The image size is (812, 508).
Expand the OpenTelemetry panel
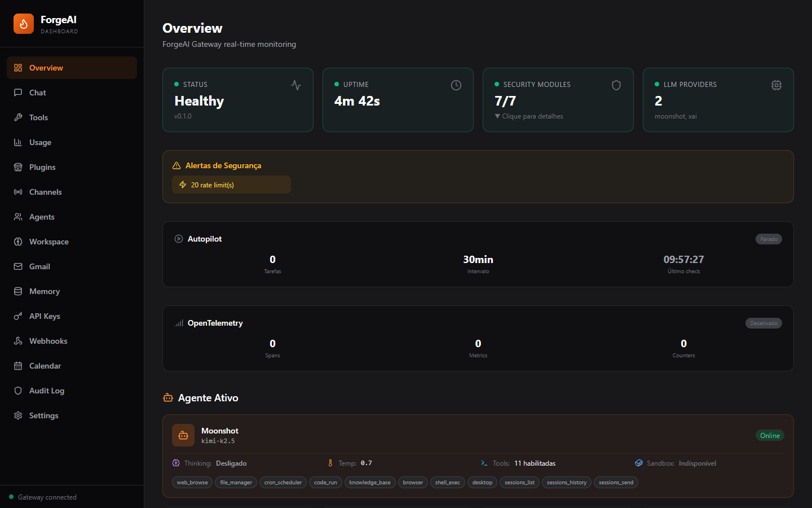tap(214, 323)
